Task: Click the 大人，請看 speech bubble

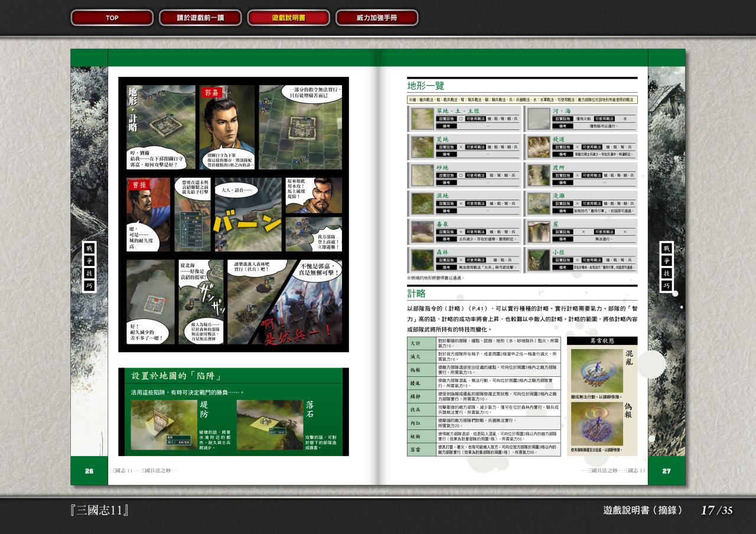Action: point(237,191)
